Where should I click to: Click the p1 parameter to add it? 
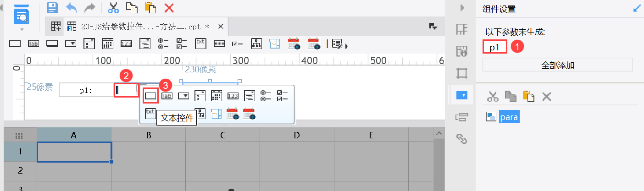[x=494, y=47]
